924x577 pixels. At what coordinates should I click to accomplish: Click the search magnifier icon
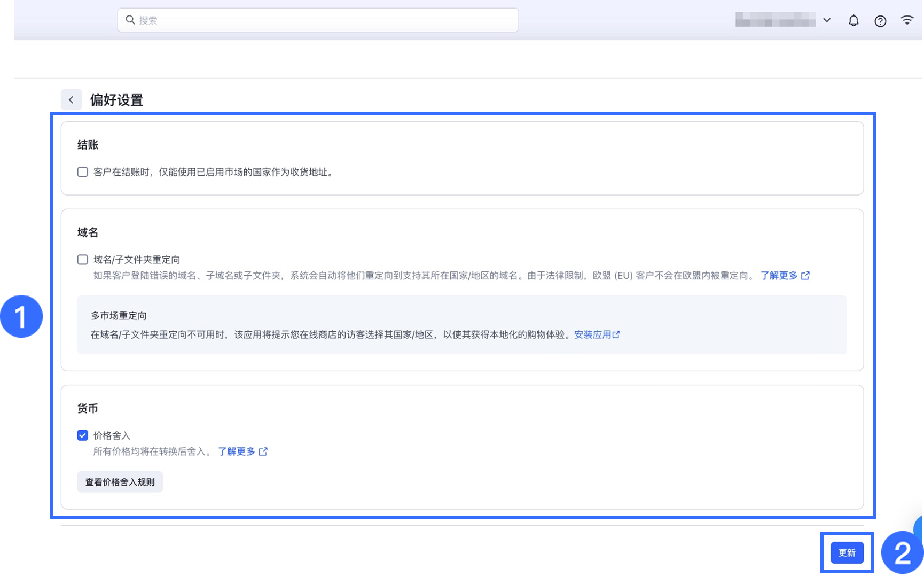[x=130, y=20]
